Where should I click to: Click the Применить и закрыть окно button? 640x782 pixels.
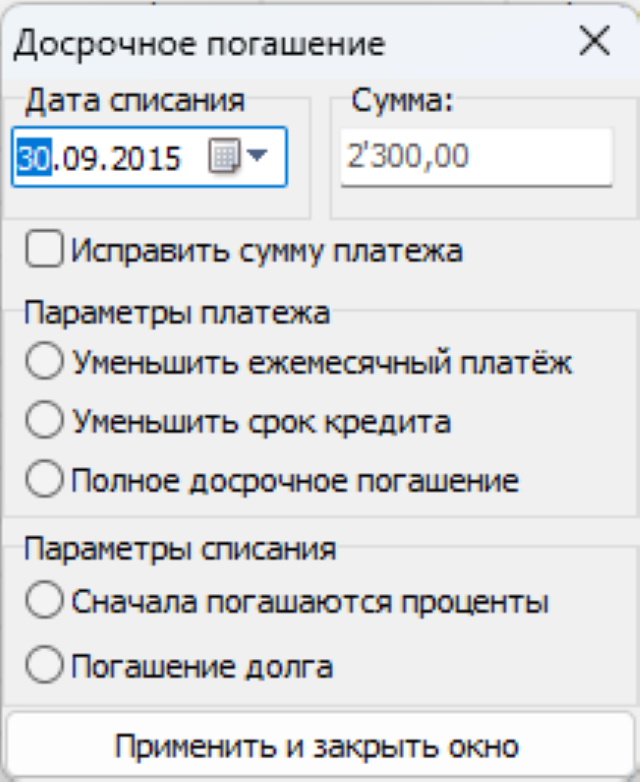tap(320, 745)
